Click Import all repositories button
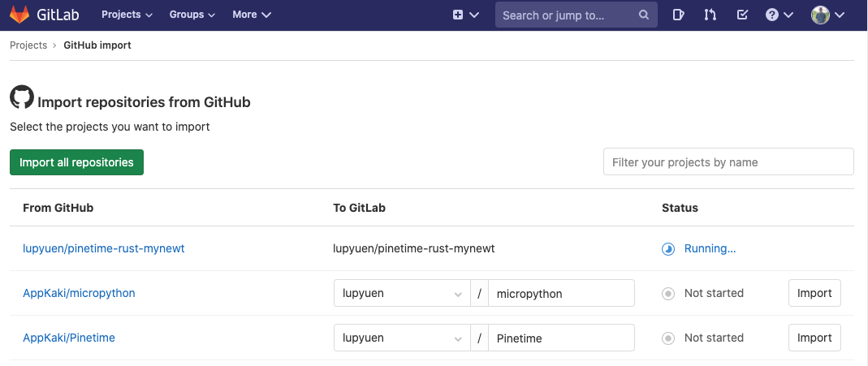Screen dimensions: 868x366 point(76,162)
